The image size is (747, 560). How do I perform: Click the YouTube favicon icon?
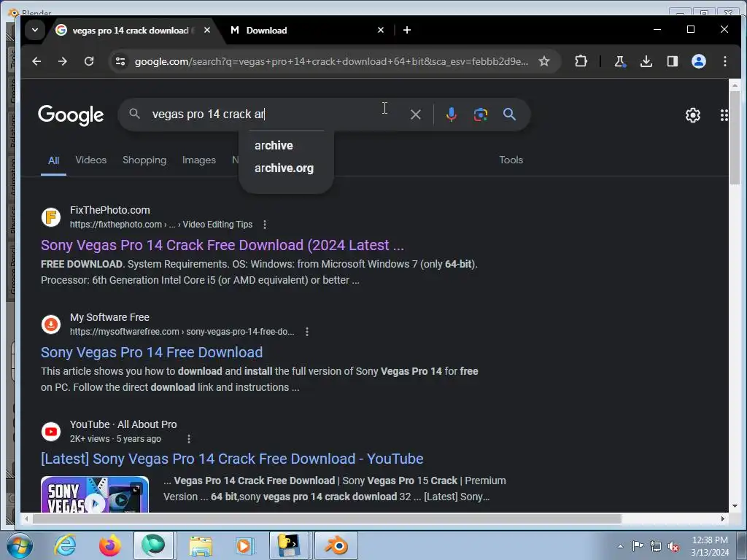(x=51, y=432)
